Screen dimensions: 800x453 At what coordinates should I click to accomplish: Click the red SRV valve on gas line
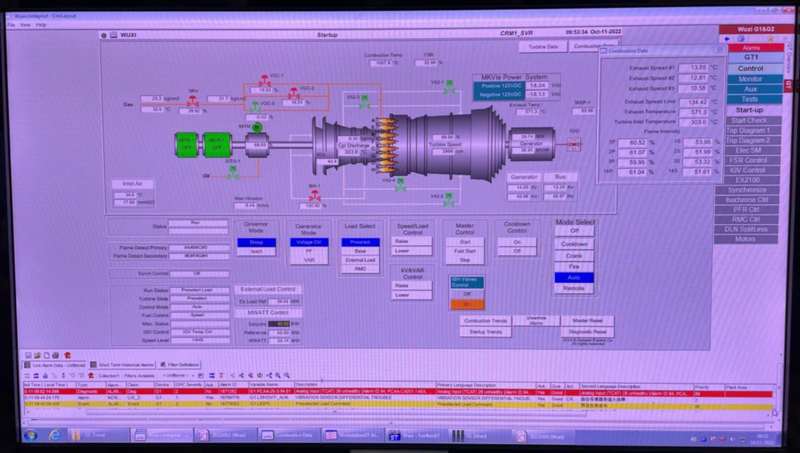tap(191, 101)
